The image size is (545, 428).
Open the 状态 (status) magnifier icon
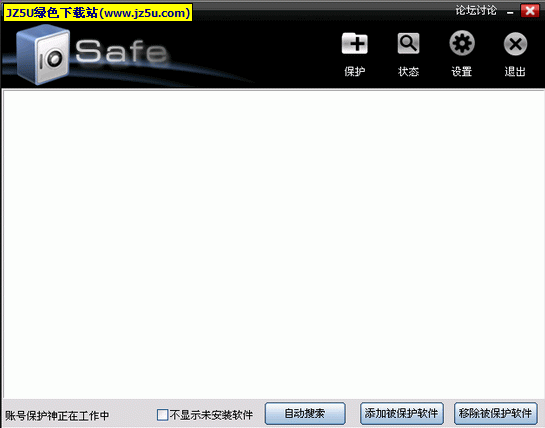(408, 44)
